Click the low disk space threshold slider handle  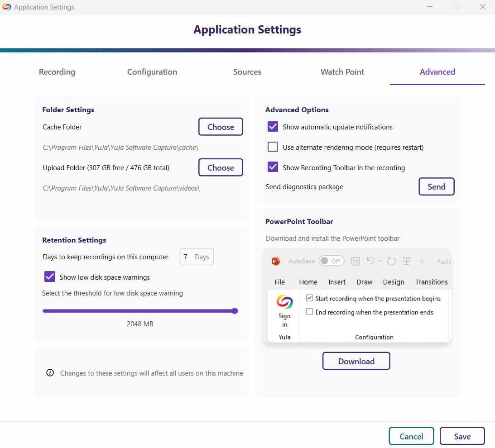(x=235, y=311)
